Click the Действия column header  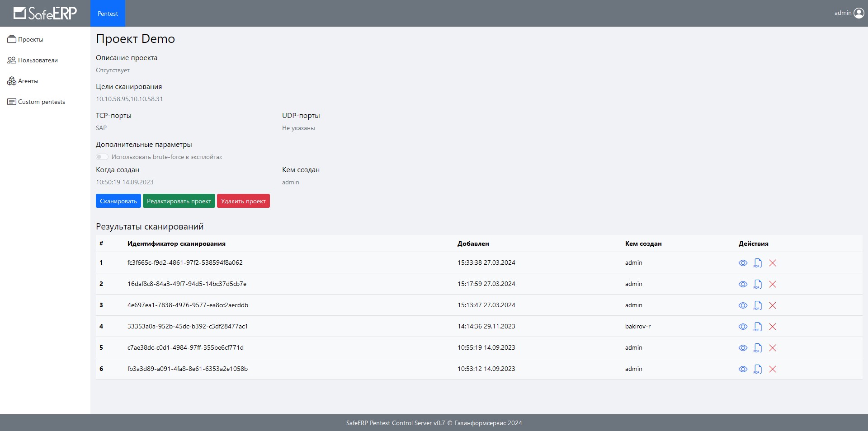[x=753, y=244]
